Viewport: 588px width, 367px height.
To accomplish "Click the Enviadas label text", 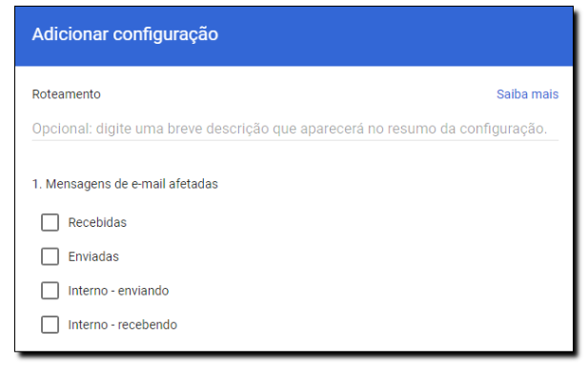I will [x=93, y=256].
